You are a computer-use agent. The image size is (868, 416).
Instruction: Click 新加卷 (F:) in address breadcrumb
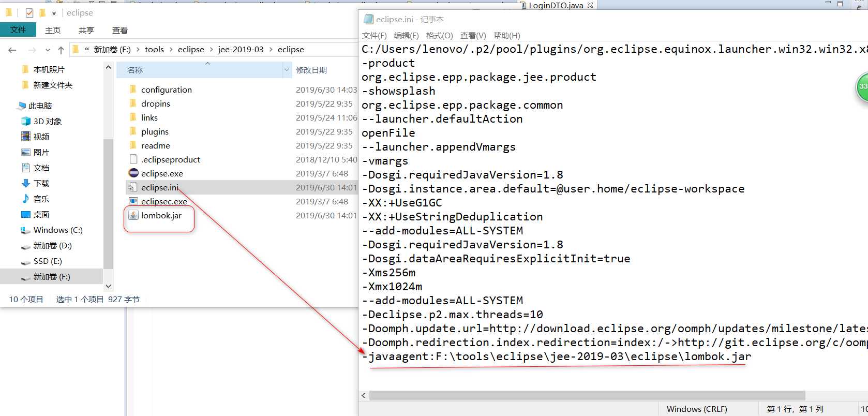click(112, 50)
